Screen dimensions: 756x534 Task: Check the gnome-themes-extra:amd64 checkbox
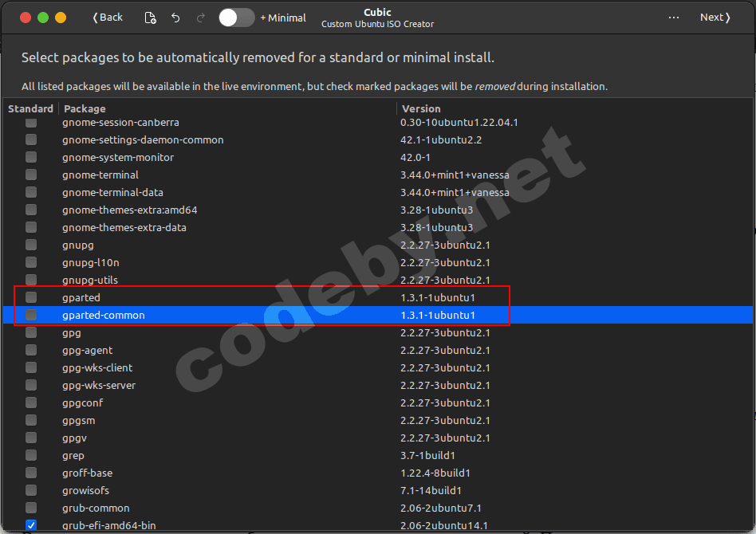click(x=31, y=210)
